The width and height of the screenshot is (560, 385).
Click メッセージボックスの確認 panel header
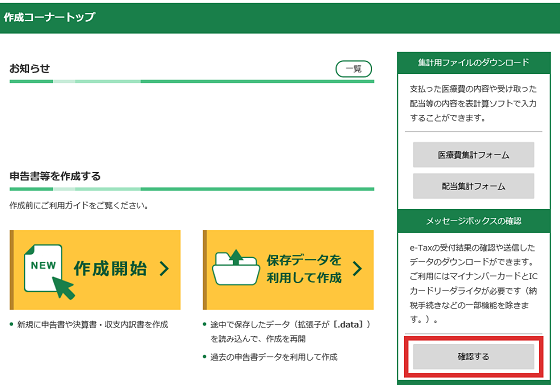pyautogui.click(x=474, y=221)
